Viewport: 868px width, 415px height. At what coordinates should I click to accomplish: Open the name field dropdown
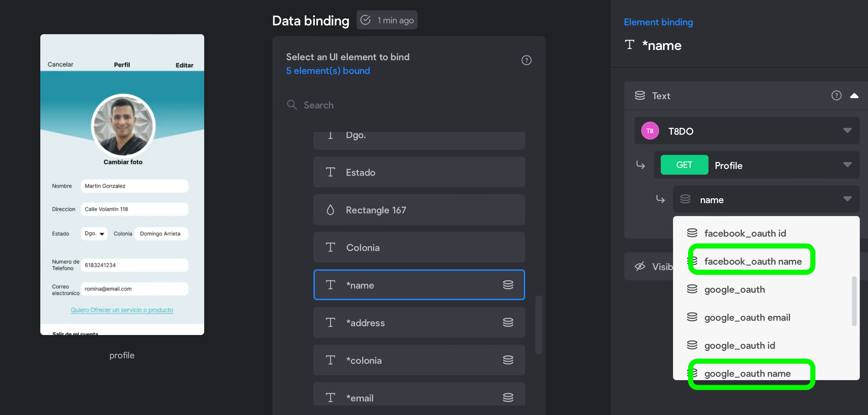click(x=766, y=199)
